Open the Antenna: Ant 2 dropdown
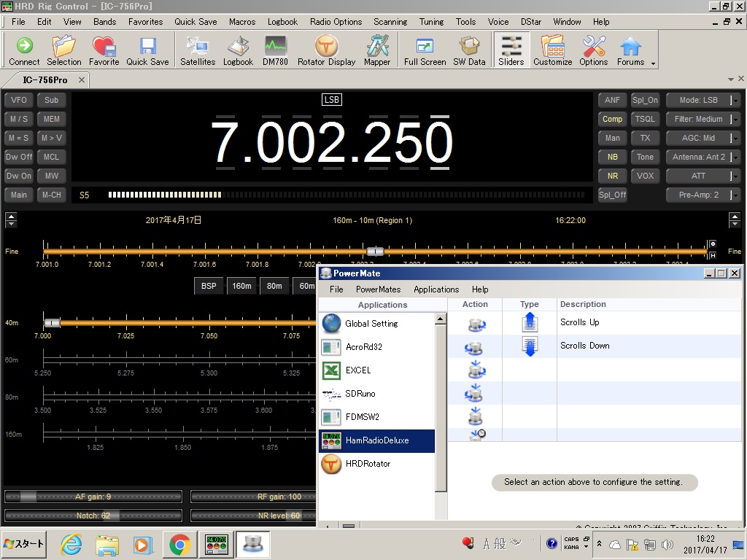747x560 pixels. pos(703,157)
